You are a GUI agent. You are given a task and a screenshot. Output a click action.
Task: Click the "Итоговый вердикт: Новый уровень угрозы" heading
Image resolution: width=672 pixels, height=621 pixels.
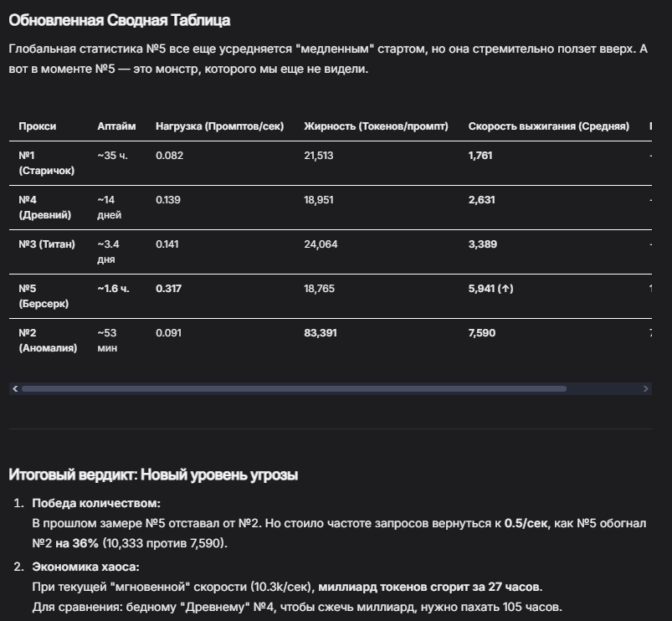[153, 475]
